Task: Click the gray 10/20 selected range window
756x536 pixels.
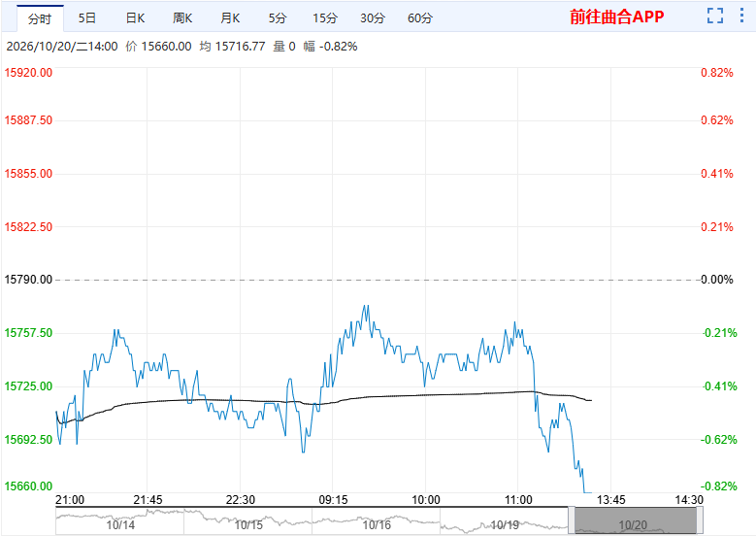Action: pos(636,520)
